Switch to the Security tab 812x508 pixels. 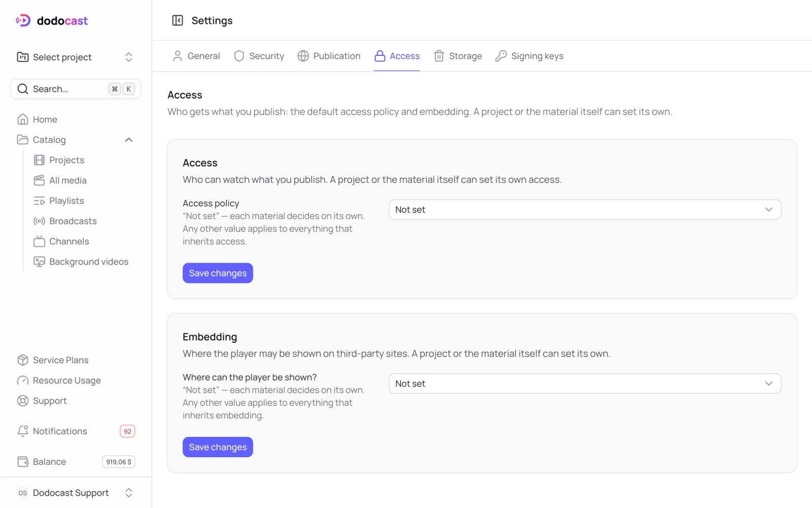point(259,56)
